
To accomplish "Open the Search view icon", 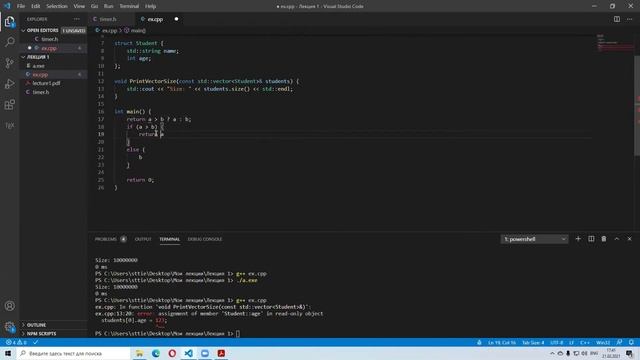I will 9,42.
